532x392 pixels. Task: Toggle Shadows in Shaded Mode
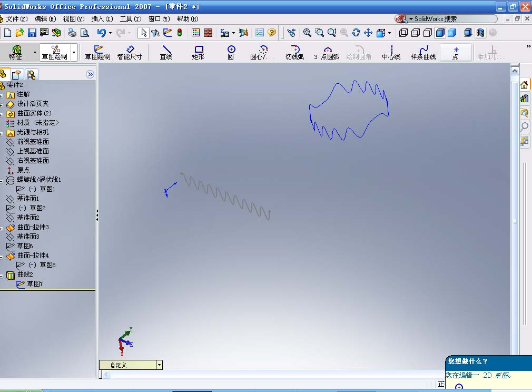pos(468,33)
